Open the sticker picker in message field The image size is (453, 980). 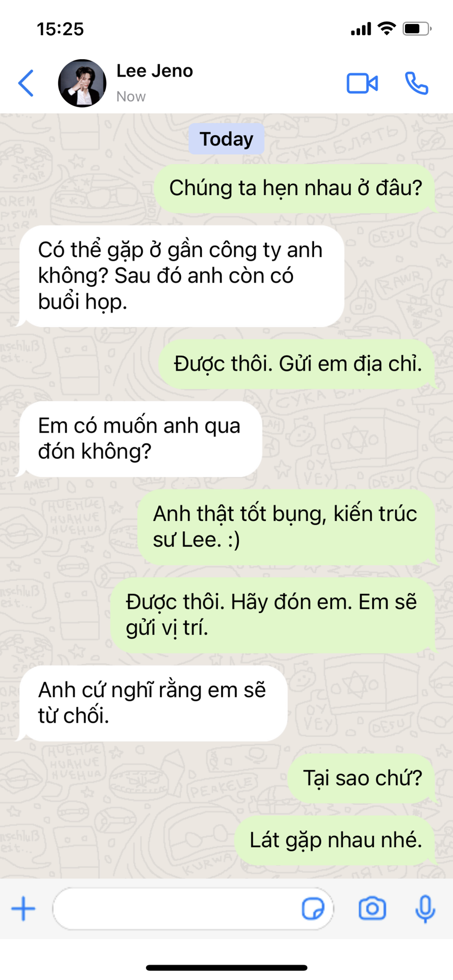(x=313, y=909)
